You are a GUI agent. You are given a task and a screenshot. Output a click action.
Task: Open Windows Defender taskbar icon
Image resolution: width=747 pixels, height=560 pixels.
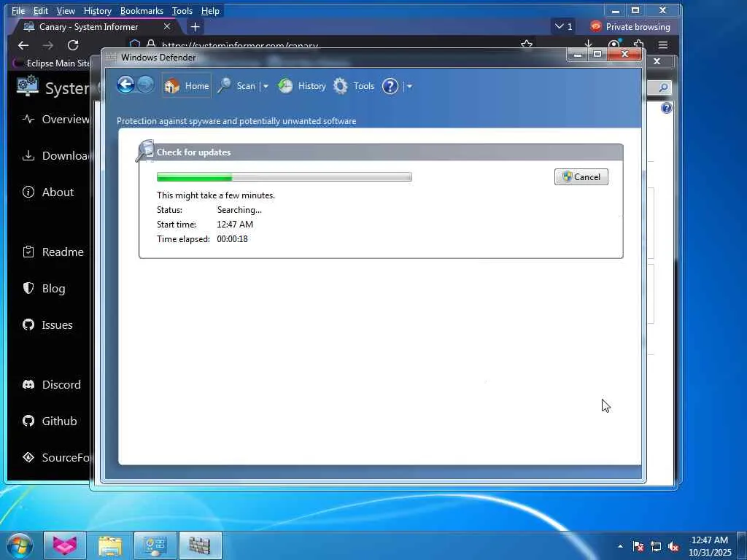[x=200, y=545]
